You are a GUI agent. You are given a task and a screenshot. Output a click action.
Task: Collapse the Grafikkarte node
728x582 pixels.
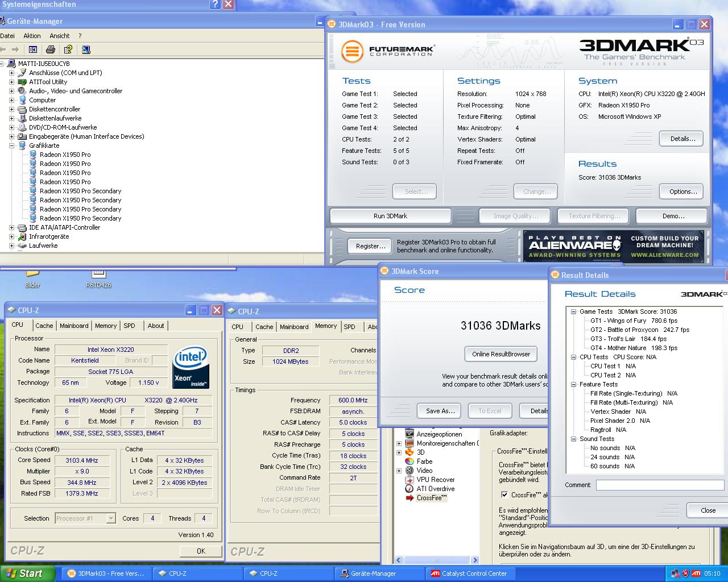click(11, 145)
